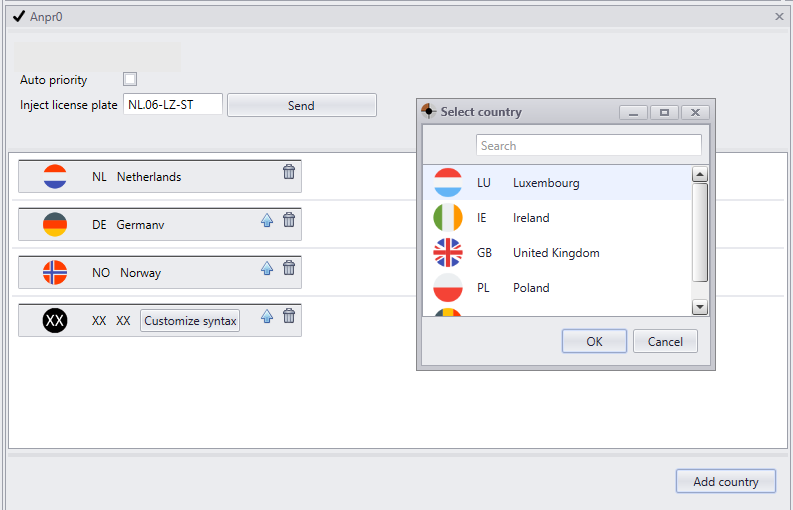Click the country list scrollbar thumb
The height and width of the screenshot is (510, 793).
pos(699,232)
